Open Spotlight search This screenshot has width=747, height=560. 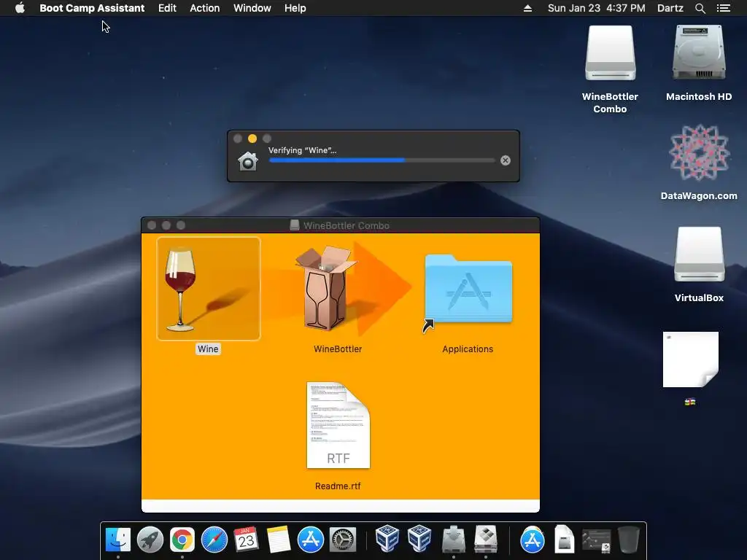point(700,8)
